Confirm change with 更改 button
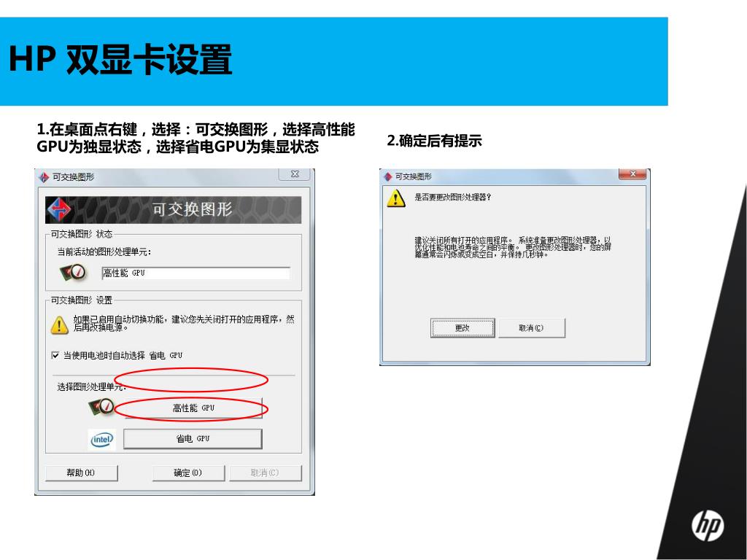This screenshot has height=560, width=747. coord(462,328)
